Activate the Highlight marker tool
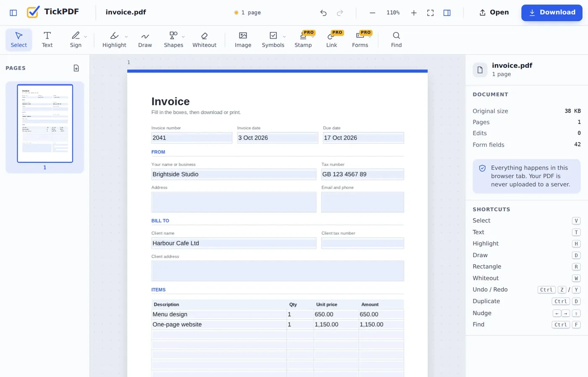The height and width of the screenshot is (377, 588). (114, 40)
